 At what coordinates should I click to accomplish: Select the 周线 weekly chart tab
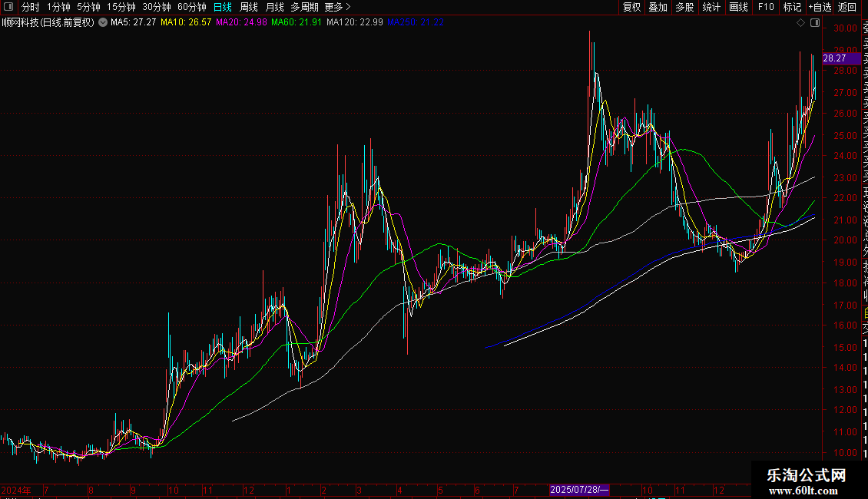pos(249,7)
